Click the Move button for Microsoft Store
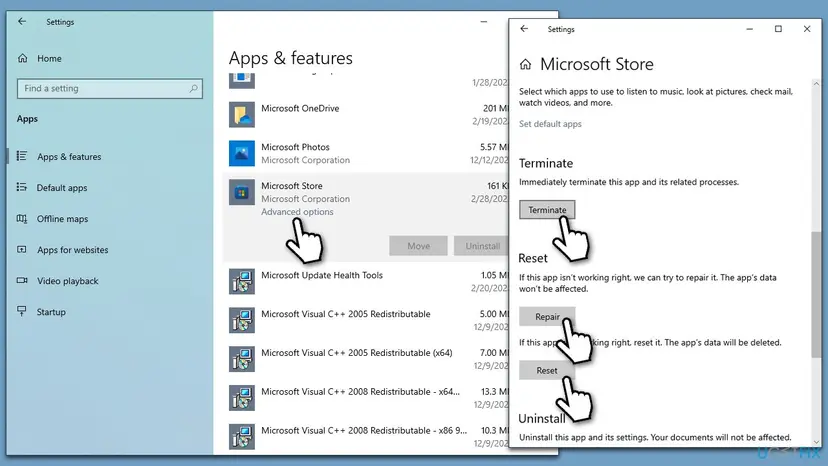This screenshot has width=828, height=466. pos(418,246)
